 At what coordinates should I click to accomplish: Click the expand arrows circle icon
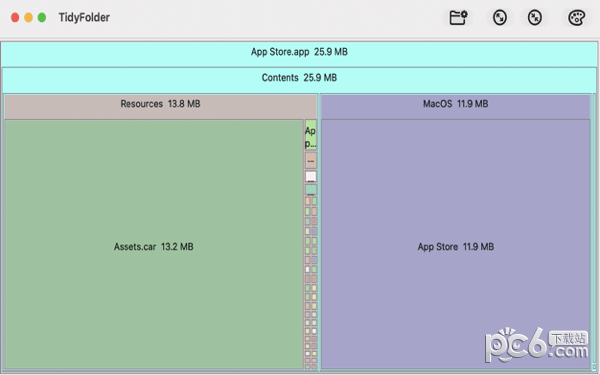coord(500,18)
